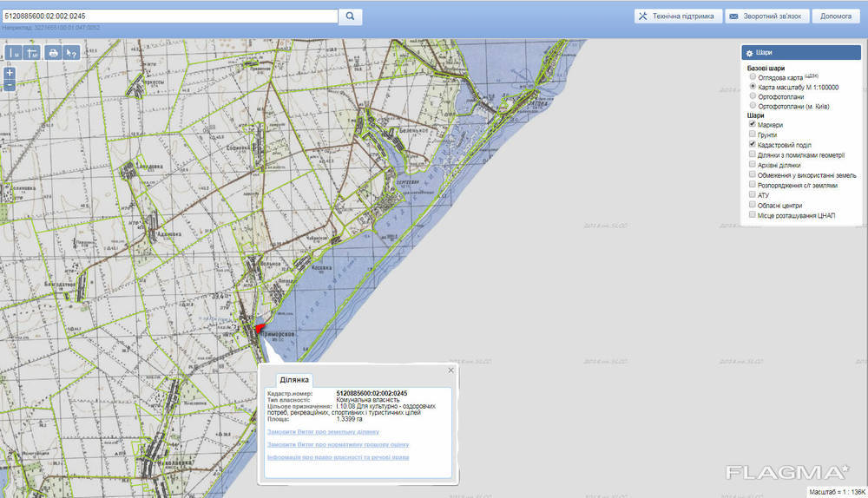
Task: Click the cadastral number search field
Action: click(x=169, y=16)
